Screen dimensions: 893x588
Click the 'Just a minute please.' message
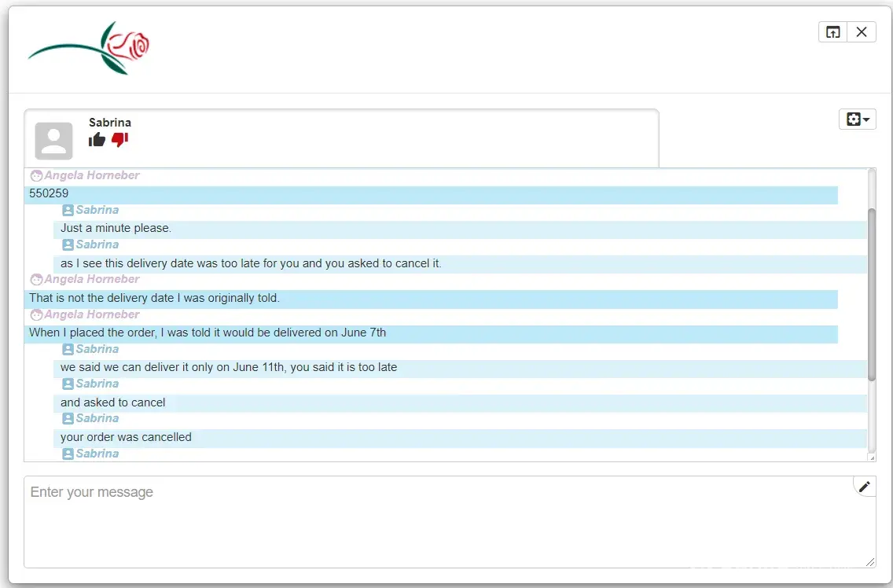click(x=116, y=228)
